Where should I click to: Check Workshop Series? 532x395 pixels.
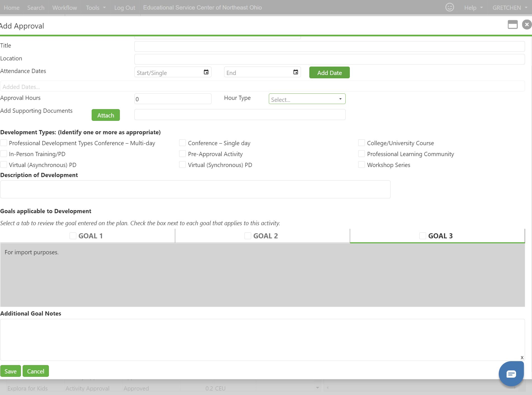click(362, 165)
